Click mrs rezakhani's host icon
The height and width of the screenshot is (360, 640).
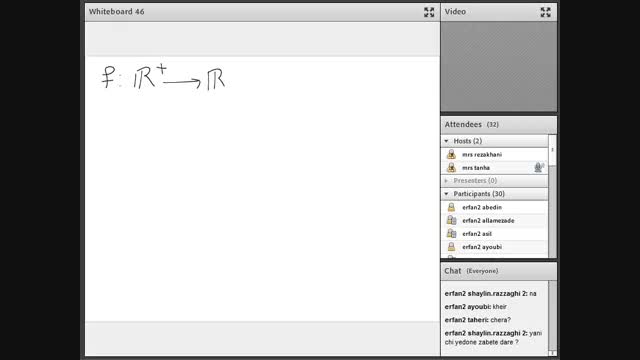(x=451, y=154)
